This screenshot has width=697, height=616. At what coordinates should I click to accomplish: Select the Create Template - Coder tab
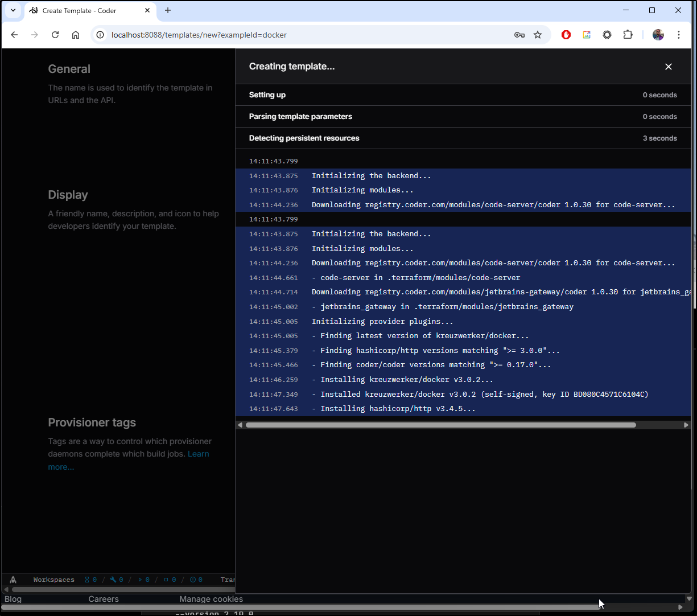coord(90,11)
